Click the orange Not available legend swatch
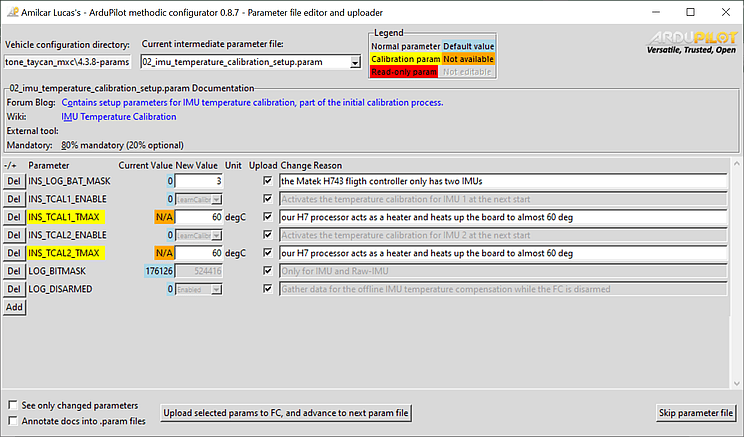The image size is (744, 437). click(x=468, y=59)
